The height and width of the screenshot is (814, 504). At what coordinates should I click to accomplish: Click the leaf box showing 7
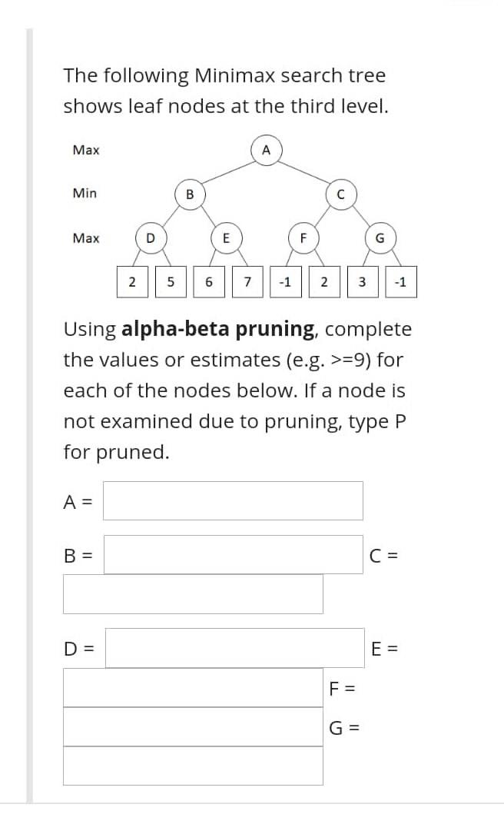[247, 281]
